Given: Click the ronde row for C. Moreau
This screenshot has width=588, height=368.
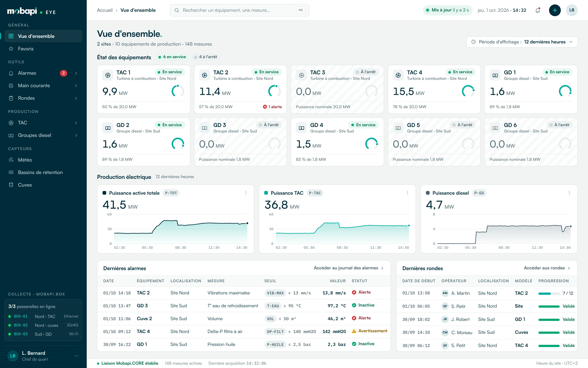Looking at the screenshot, I should pos(487,332).
